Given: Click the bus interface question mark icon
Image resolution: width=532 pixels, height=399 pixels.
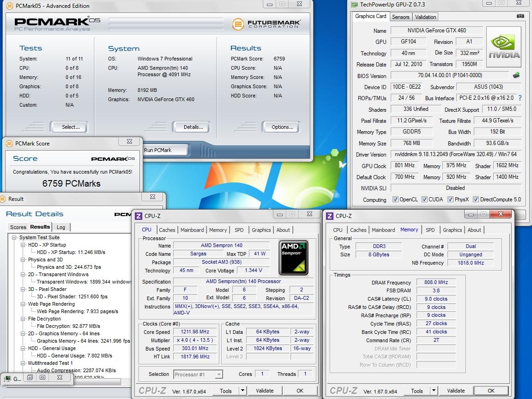Looking at the screenshot, I should (520, 98).
